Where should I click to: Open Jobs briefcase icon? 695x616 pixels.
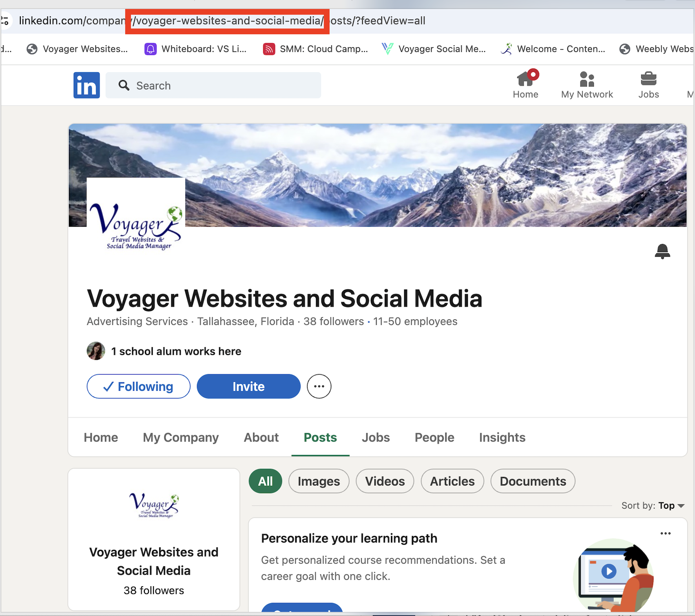pyautogui.click(x=649, y=84)
